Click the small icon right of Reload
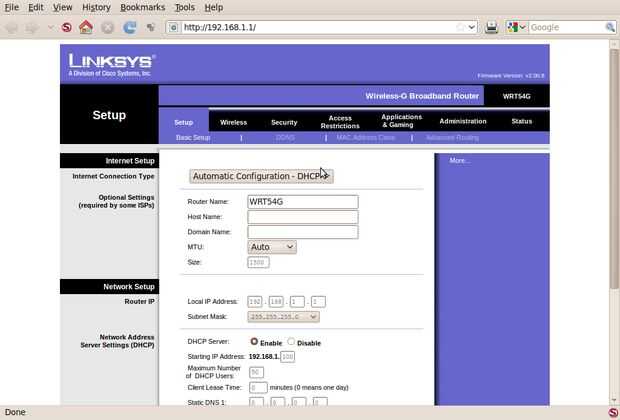This screenshot has width=620, height=420. (151, 27)
